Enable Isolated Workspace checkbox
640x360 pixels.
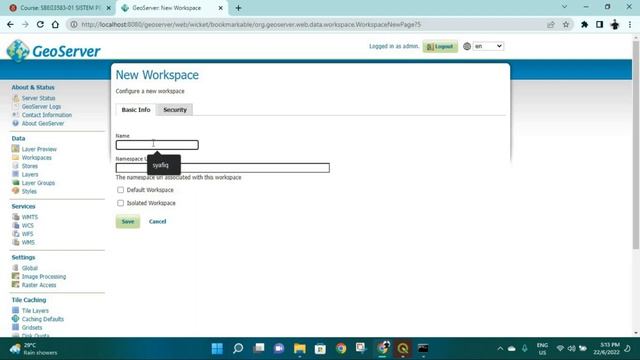click(x=120, y=203)
